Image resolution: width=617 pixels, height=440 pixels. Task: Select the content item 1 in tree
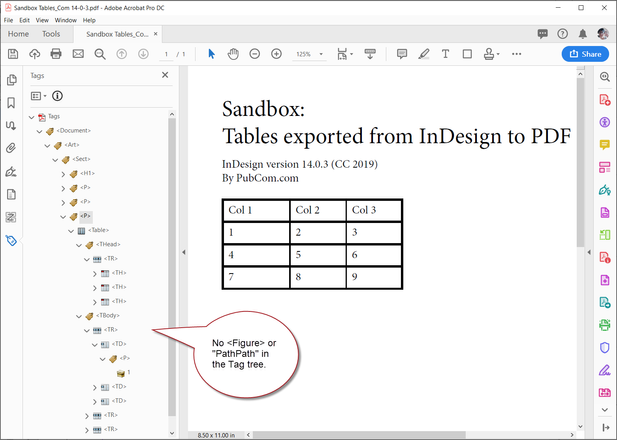click(129, 372)
